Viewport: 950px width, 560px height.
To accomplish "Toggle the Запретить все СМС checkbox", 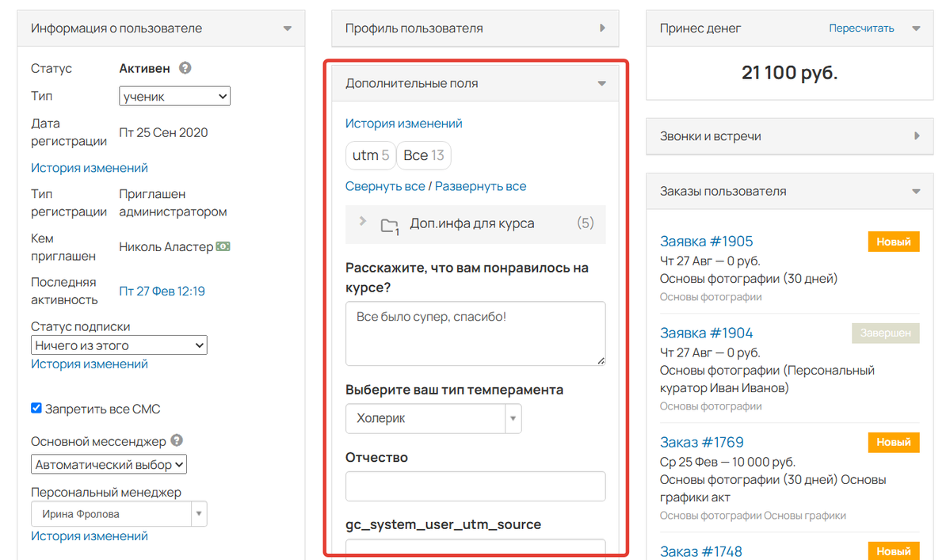I will pos(36,408).
